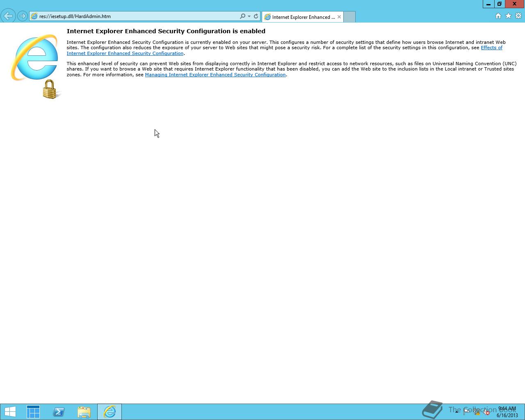Select the Internet Explorer taskbar button
Image resolution: width=525 pixels, height=420 pixels.
tap(110, 412)
